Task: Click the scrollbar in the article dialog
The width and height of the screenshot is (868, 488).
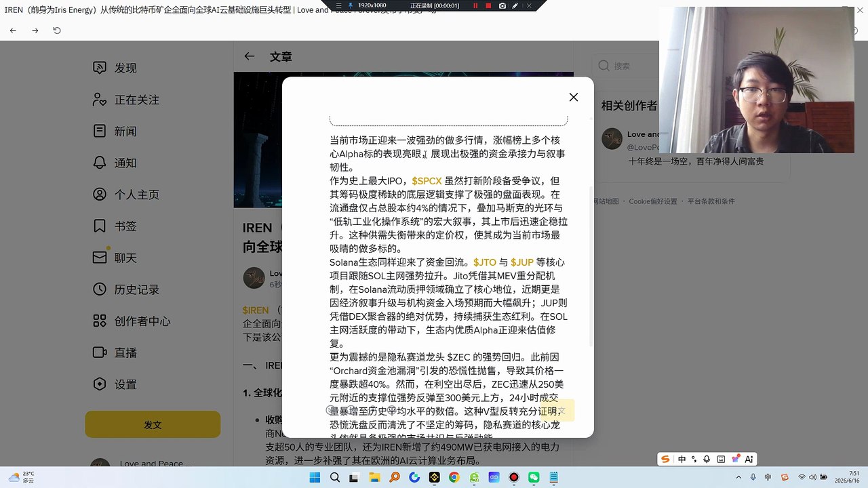Action: [x=591, y=266]
